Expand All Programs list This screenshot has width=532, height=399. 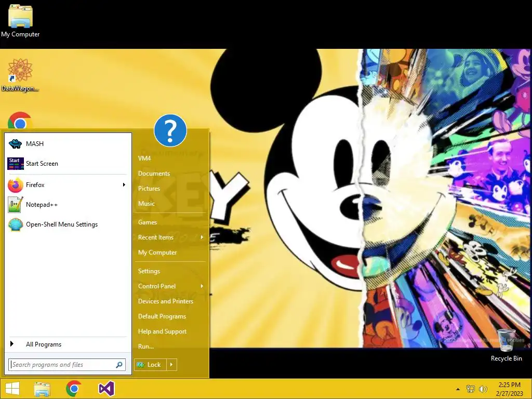pos(67,344)
